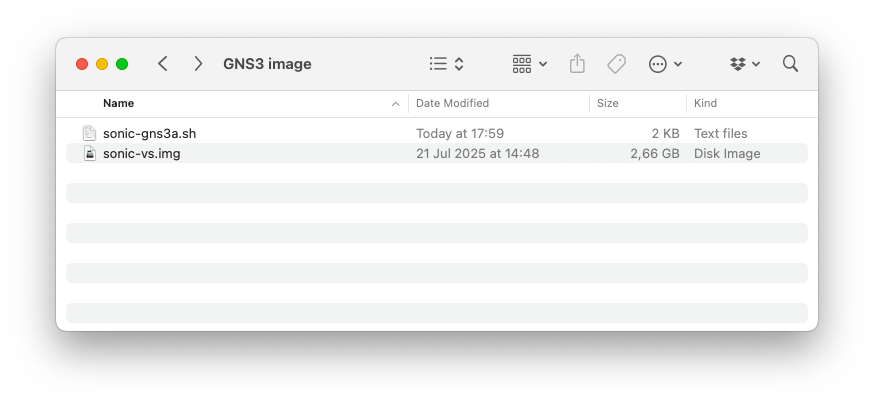874x405 pixels.
Task: Toggle the Name sort order arrow
Action: click(397, 103)
